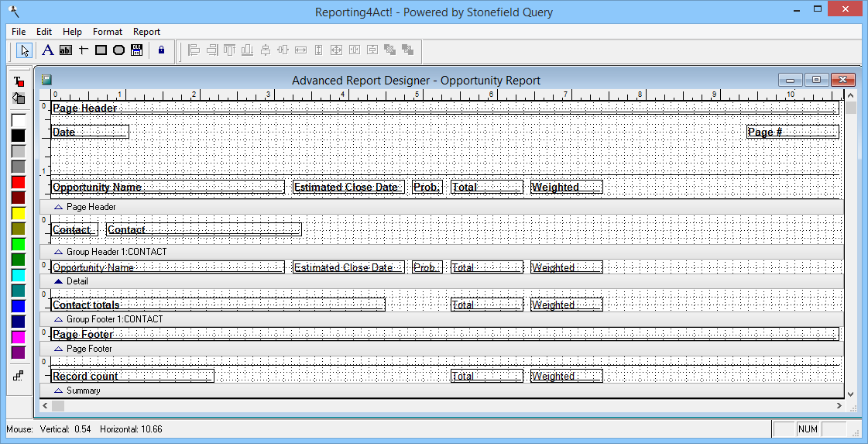Viewport: 868px width, 444px height.
Task: Click Center Vertically layout icon
Action: pos(372,50)
